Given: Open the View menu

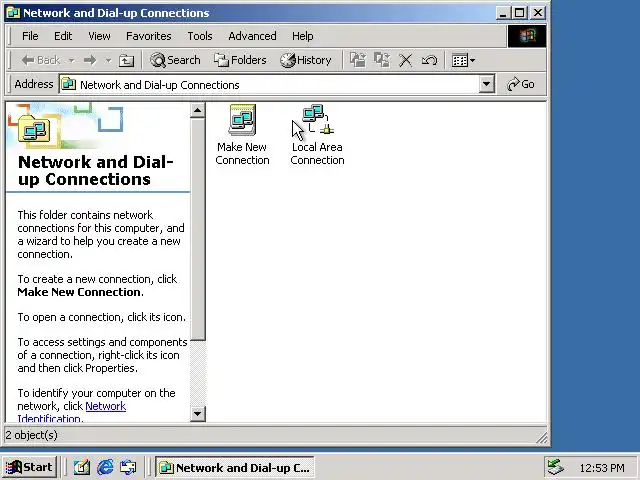Looking at the screenshot, I should click(x=99, y=36).
